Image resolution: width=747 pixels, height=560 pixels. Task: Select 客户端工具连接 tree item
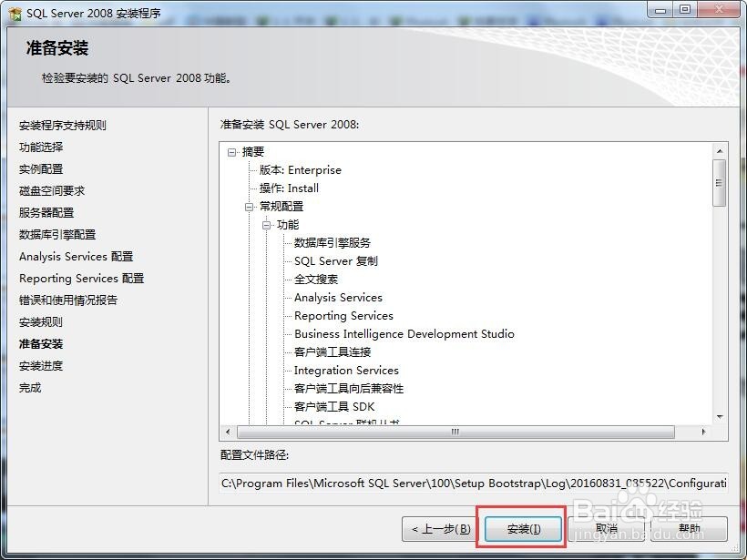[x=333, y=352]
